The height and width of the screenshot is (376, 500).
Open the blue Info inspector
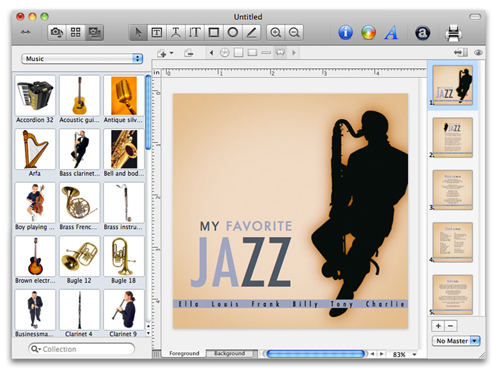(346, 33)
